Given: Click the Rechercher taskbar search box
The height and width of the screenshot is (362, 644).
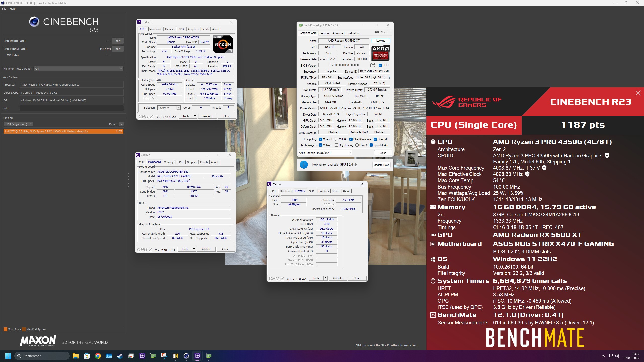Looking at the screenshot, I should [42, 356].
